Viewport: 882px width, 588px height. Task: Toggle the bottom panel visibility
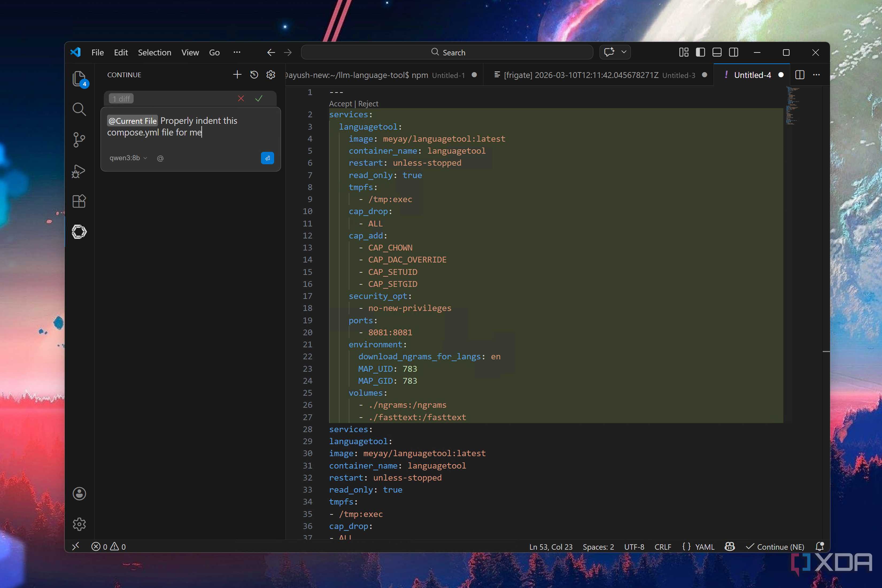(x=717, y=52)
